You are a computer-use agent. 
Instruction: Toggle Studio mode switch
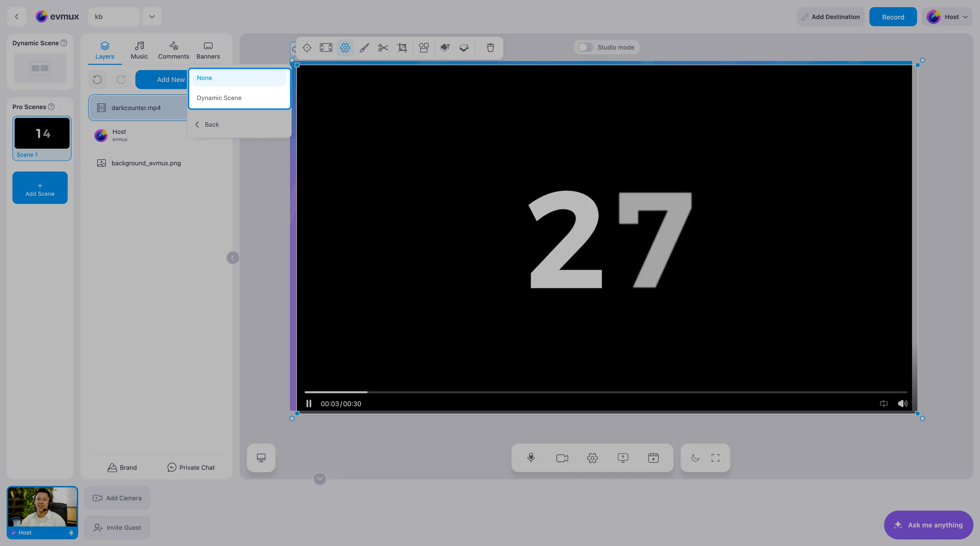[x=585, y=47]
